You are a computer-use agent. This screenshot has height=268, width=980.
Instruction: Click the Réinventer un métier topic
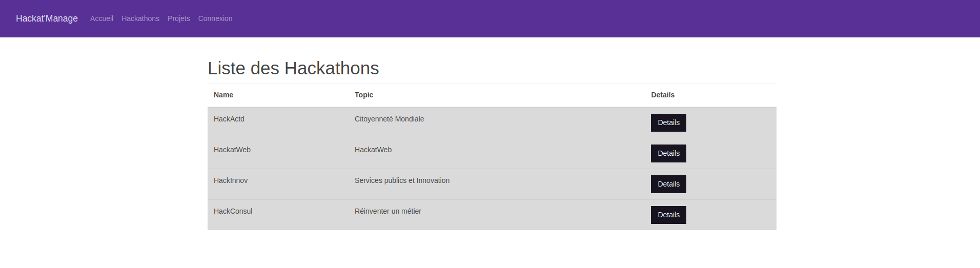coord(388,211)
